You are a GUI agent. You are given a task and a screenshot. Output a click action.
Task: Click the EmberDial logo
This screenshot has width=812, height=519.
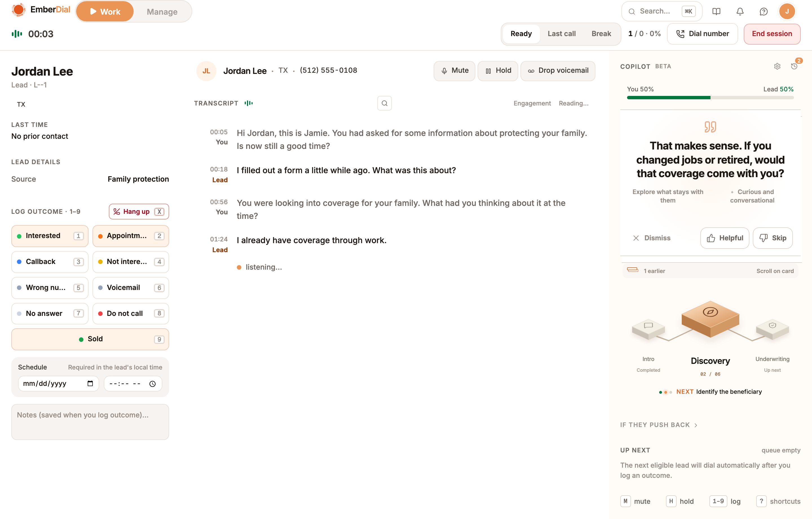[x=41, y=10]
